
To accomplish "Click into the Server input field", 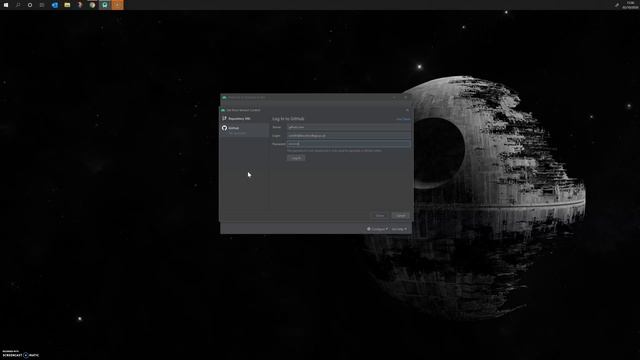I will tap(348, 127).
